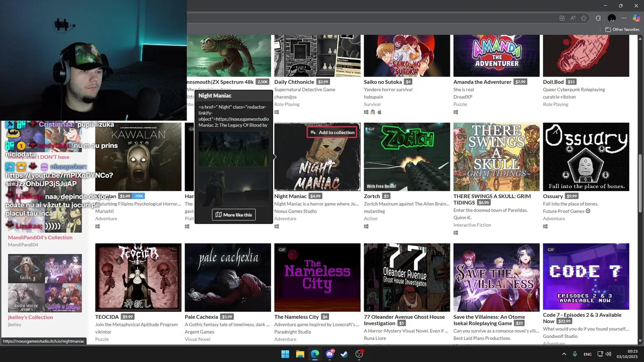Open the Future Proof Games author link
This screenshot has height=362, width=644.
pyautogui.click(x=563, y=211)
